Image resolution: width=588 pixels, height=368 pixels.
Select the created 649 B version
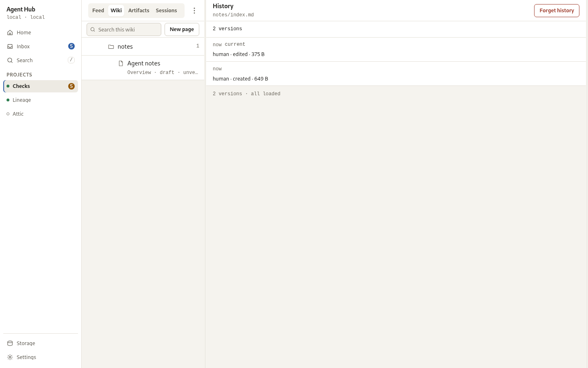(x=396, y=74)
